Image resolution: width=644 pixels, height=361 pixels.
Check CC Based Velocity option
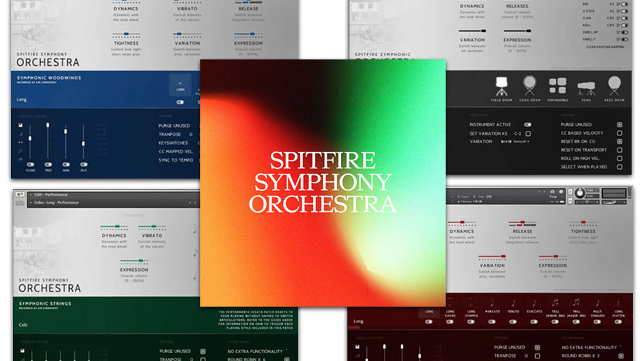(x=620, y=133)
